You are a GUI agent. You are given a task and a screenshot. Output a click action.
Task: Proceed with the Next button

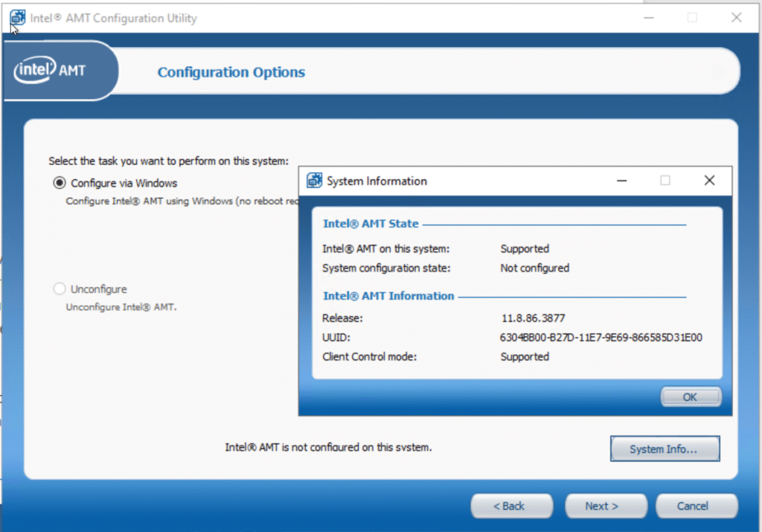coord(601,506)
